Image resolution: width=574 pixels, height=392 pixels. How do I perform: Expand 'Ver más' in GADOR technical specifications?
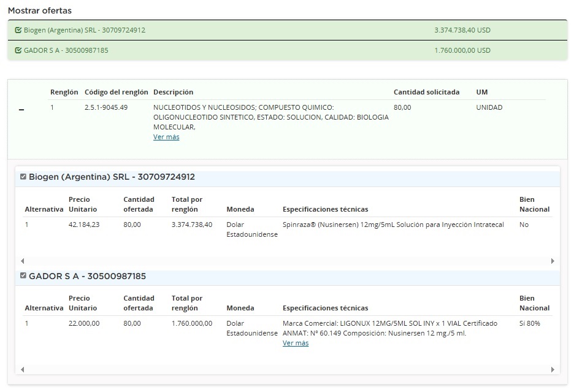coord(296,343)
